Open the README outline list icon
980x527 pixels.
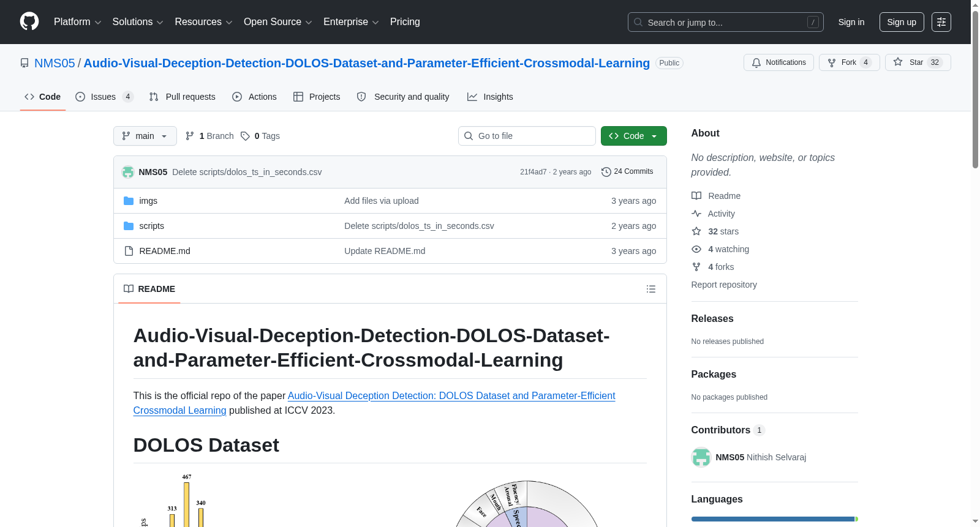(x=651, y=289)
